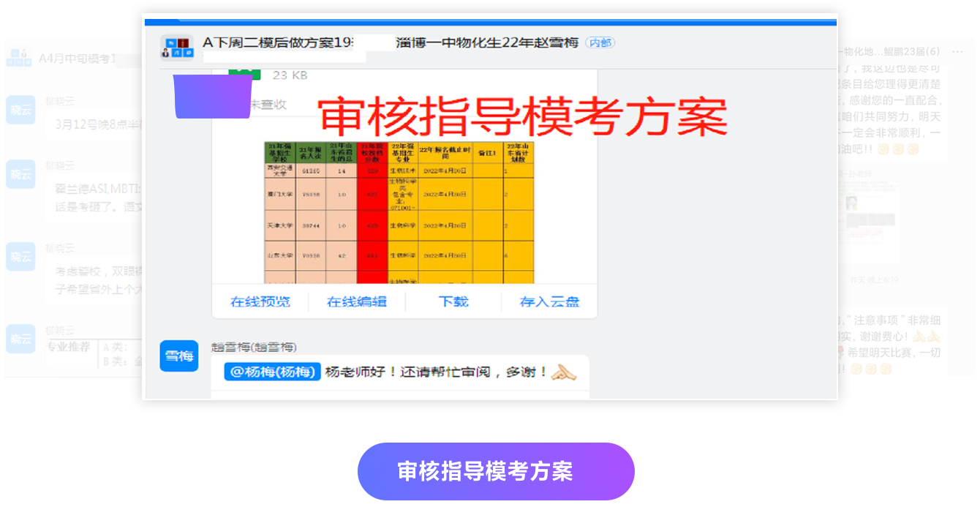This screenshot has height=526, width=980.
Task: Click 下载 to download the file
Action: (453, 301)
